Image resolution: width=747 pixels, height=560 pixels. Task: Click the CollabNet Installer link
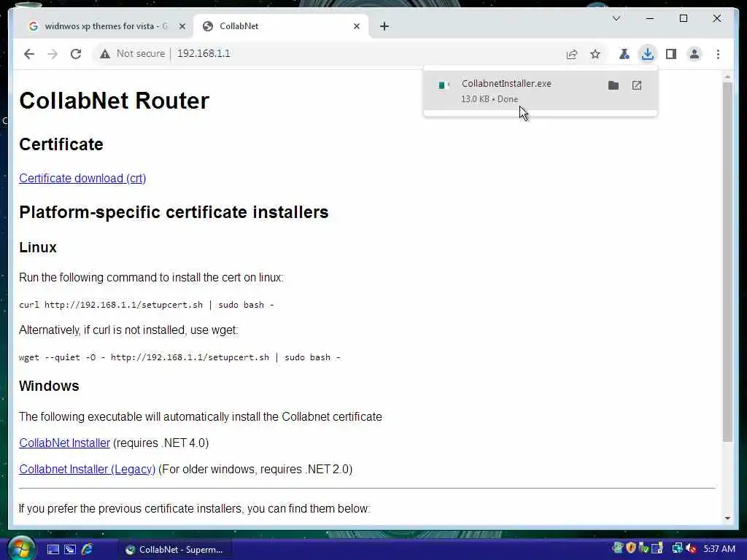click(x=64, y=443)
